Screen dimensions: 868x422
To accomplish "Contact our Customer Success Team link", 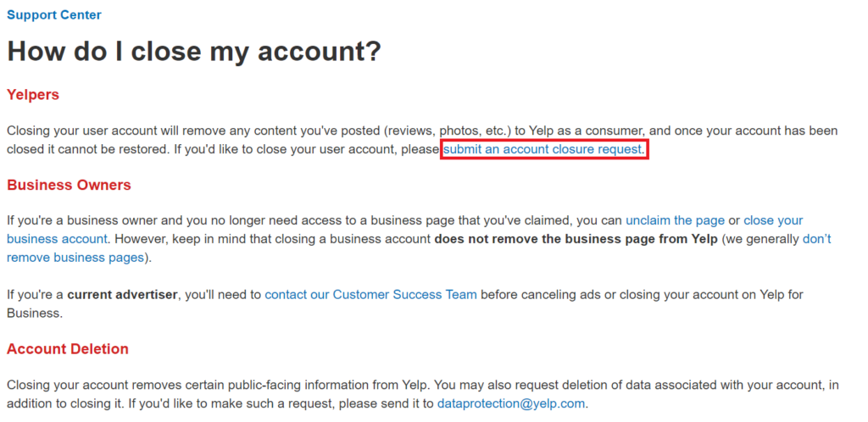I will click(x=370, y=294).
